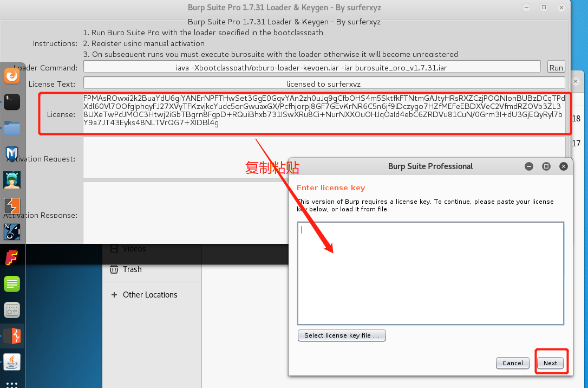Viewport: 588px width, 388px height.
Task: Open Firefox from the left dock
Action: pos(12,76)
